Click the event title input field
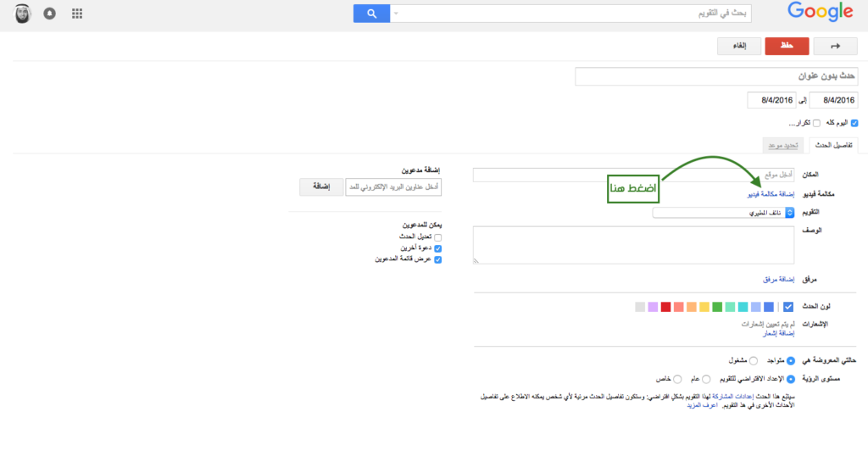The width and height of the screenshot is (868, 473). [x=716, y=76]
